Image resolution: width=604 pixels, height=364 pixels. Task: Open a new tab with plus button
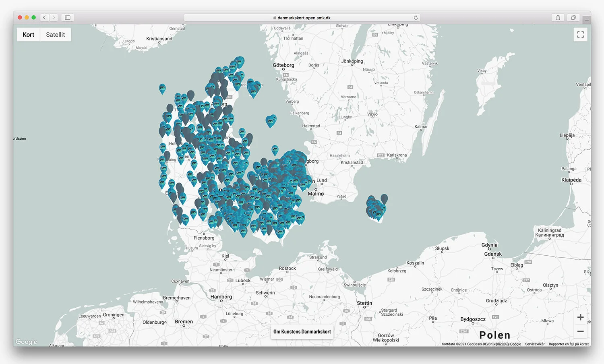coord(587,20)
